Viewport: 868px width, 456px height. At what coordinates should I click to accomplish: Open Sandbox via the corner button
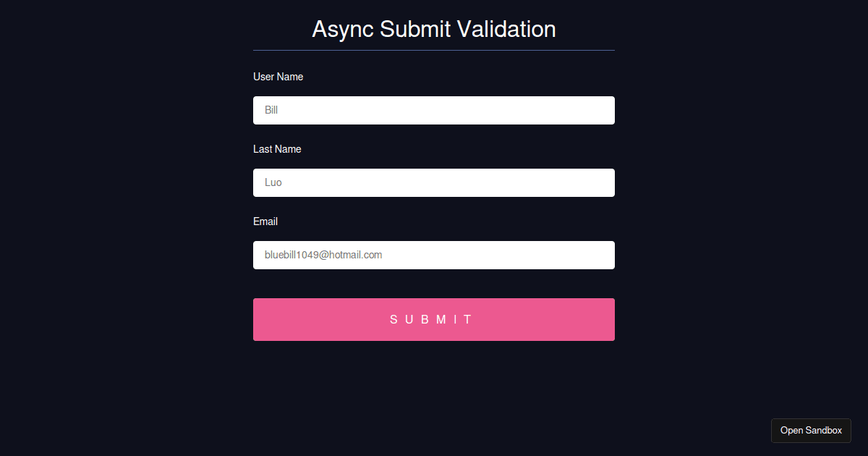click(811, 430)
